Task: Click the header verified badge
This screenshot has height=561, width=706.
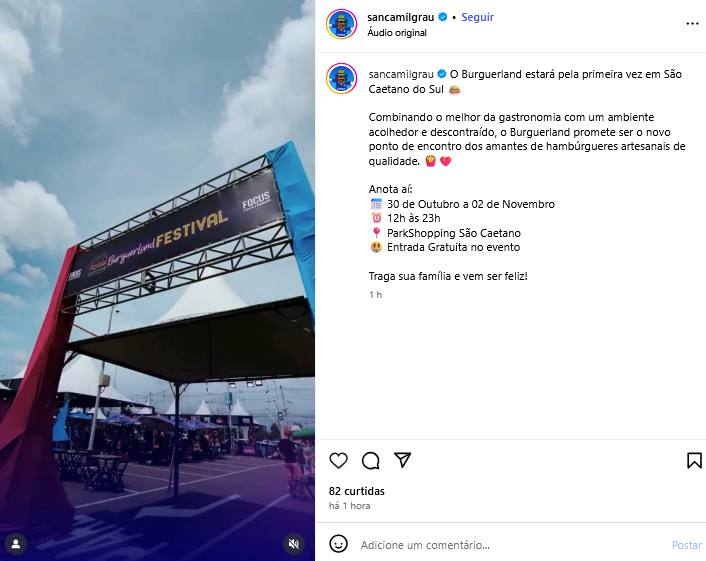Action: [x=443, y=17]
